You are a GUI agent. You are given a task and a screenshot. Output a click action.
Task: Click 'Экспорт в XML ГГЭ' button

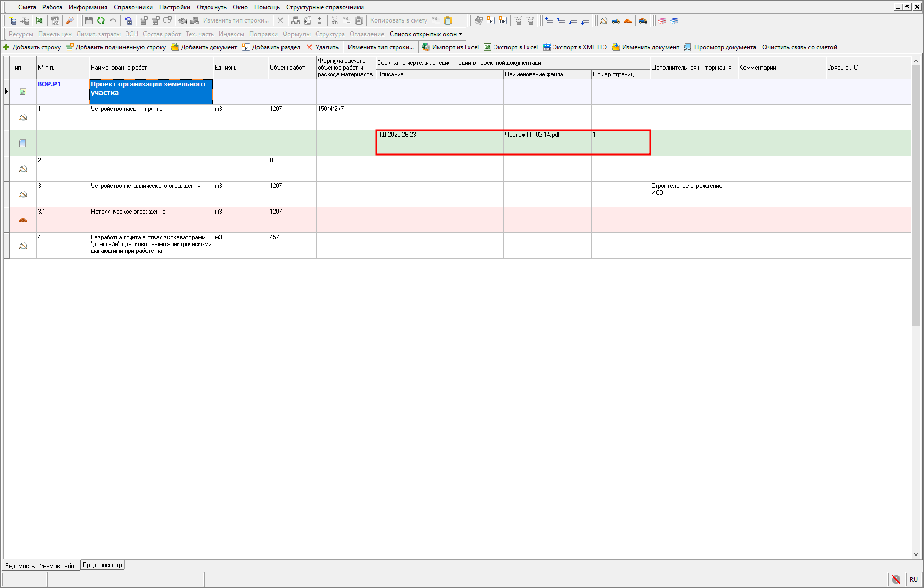[574, 47]
